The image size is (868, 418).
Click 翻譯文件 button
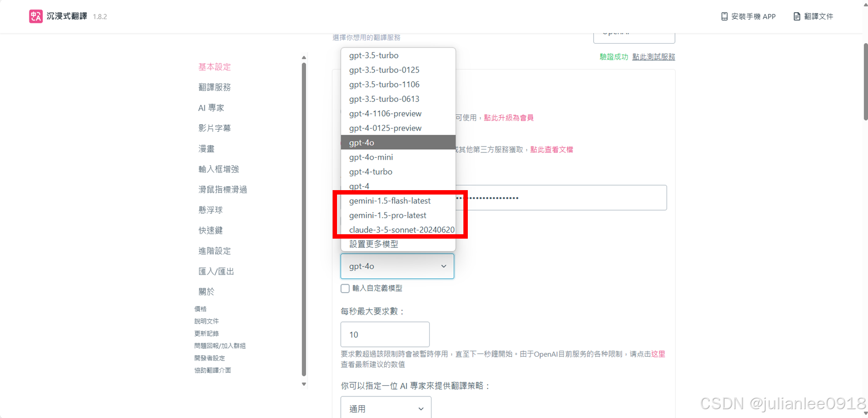tap(813, 16)
